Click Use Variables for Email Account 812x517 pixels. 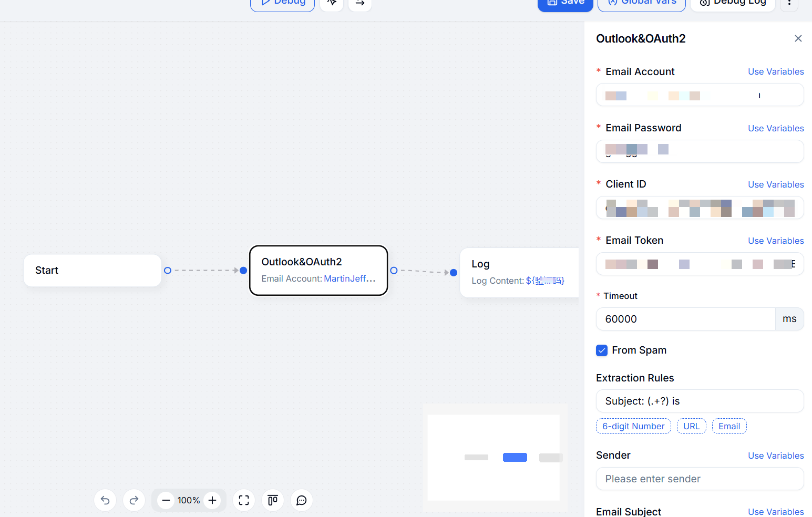(776, 71)
